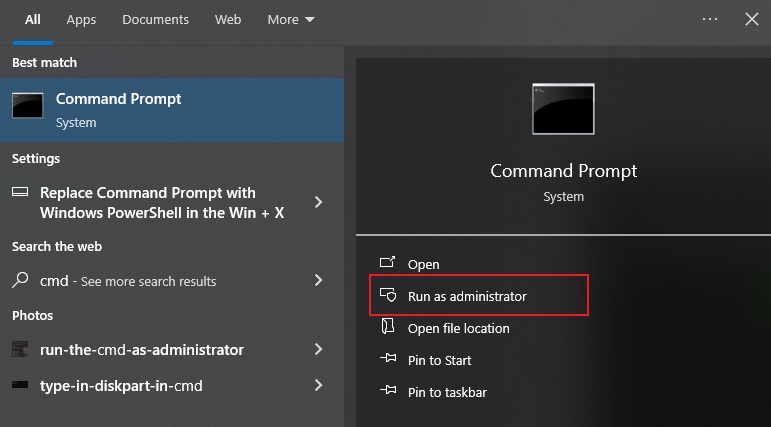Expand the More dropdown
This screenshot has height=427, width=771.
click(x=291, y=20)
